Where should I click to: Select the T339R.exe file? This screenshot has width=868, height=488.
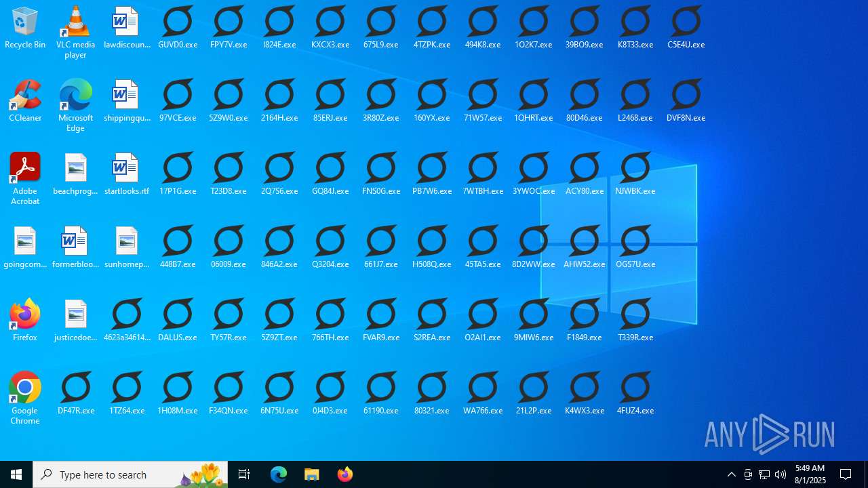pos(635,321)
